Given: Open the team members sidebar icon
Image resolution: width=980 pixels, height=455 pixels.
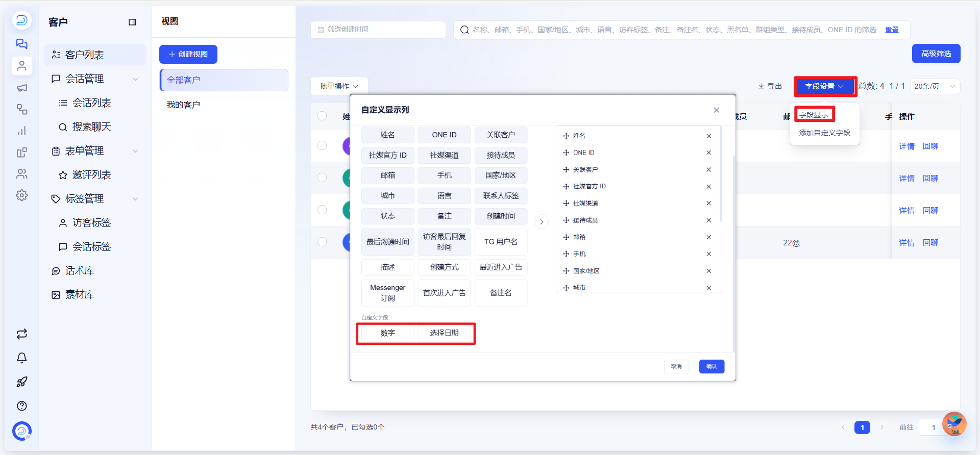Looking at the screenshot, I should pyautogui.click(x=21, y=174).
